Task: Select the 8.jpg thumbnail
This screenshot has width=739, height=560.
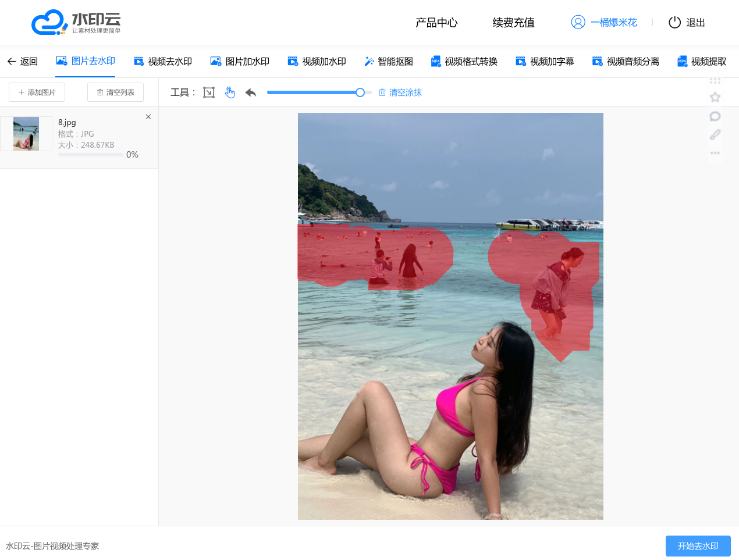Action: 26,134
